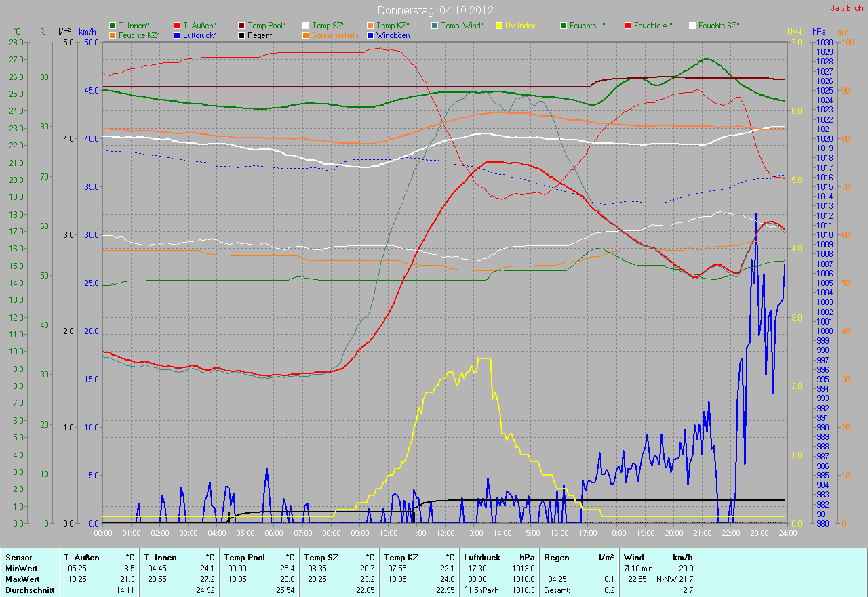Click the dark red Temp Pool legend swatch
The width and height of the screenshot is (868, 597).
[x=241, y=26]
